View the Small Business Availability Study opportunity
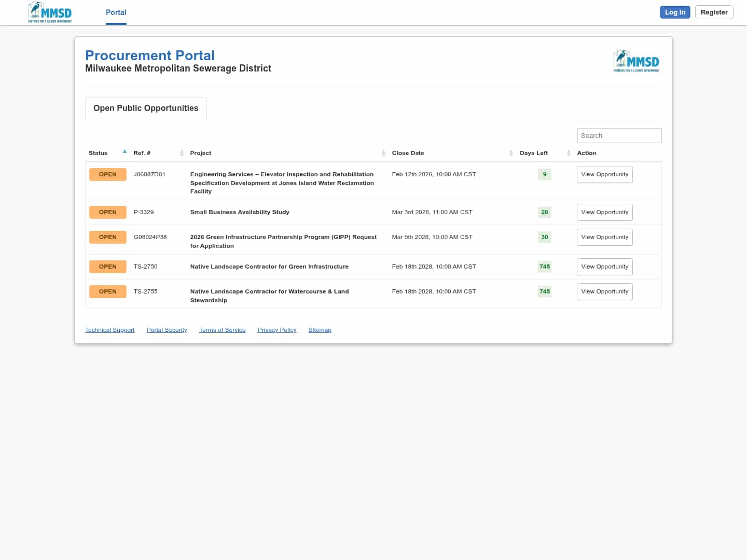 pos(604,213)
